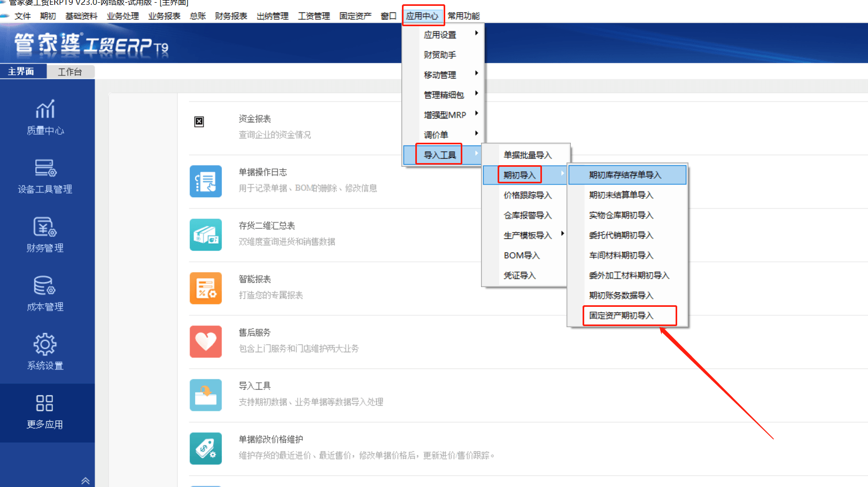Expand the 调价单 submenu
The image size is (868, 487).
pyautogui.click(x=443, y=135)
